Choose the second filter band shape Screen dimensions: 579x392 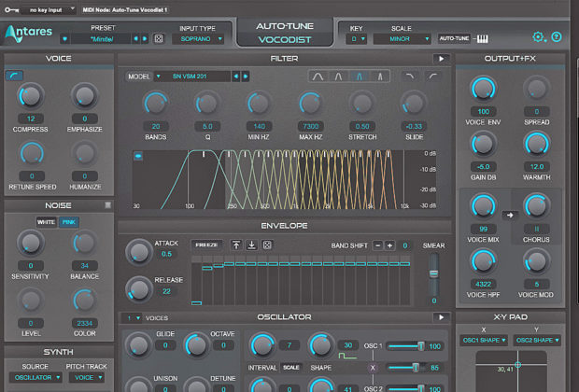point(338,77)
